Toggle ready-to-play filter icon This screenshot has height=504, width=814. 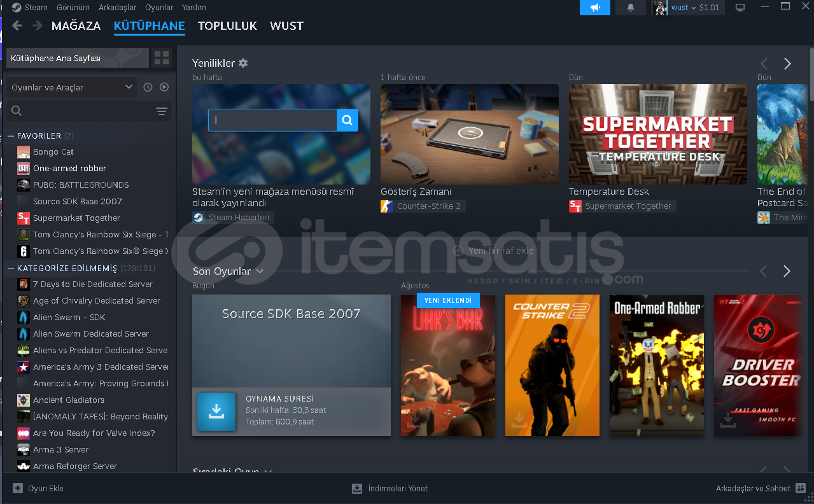(164, 87)
